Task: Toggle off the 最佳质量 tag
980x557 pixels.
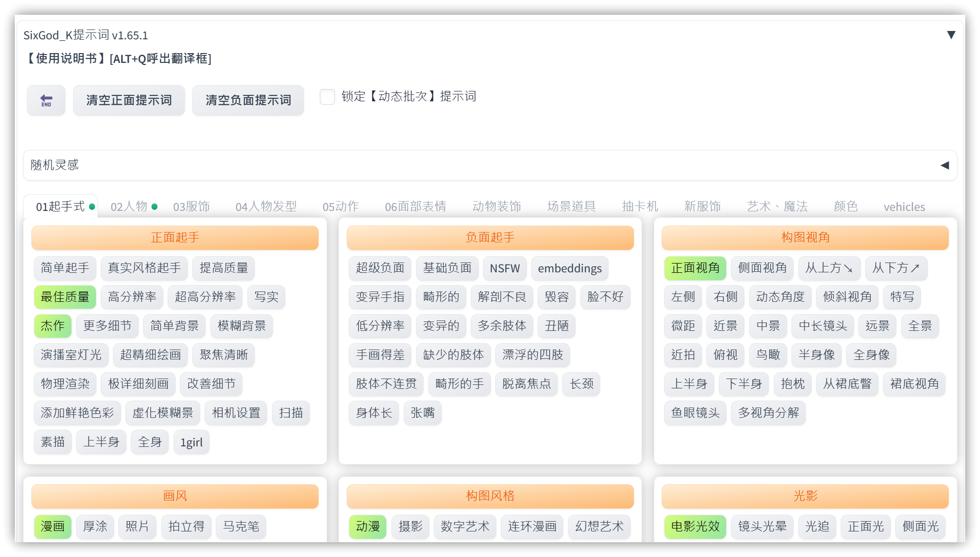Action: (65, 297)
